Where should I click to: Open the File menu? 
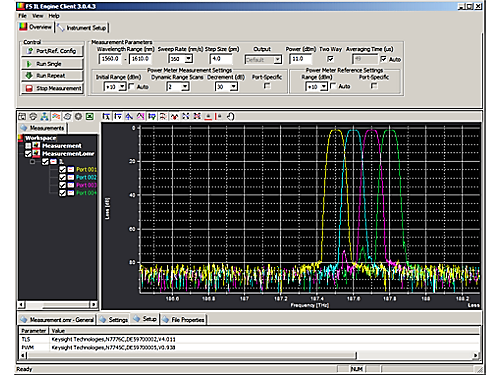coord(22,16)
